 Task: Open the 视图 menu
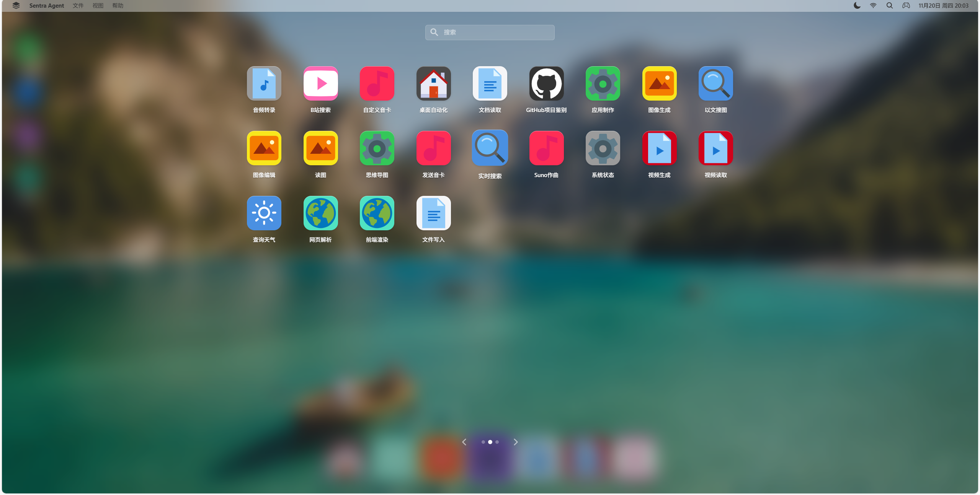[98, 6]
